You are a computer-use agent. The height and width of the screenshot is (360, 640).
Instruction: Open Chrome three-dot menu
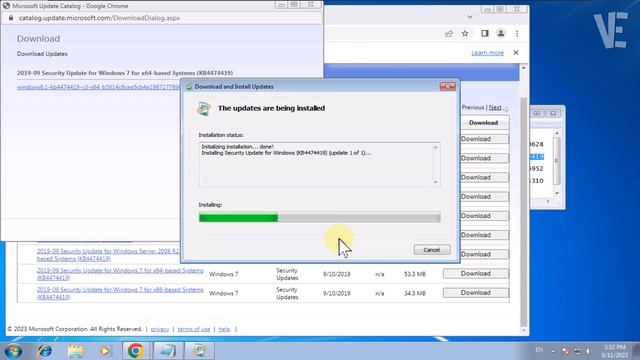tap(517, 34)
